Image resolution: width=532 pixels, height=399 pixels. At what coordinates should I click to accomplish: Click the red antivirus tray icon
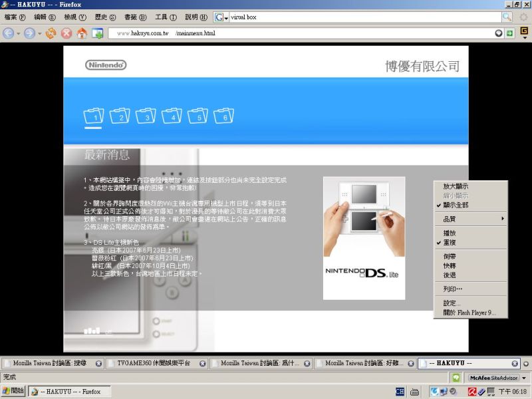[472, 392]
